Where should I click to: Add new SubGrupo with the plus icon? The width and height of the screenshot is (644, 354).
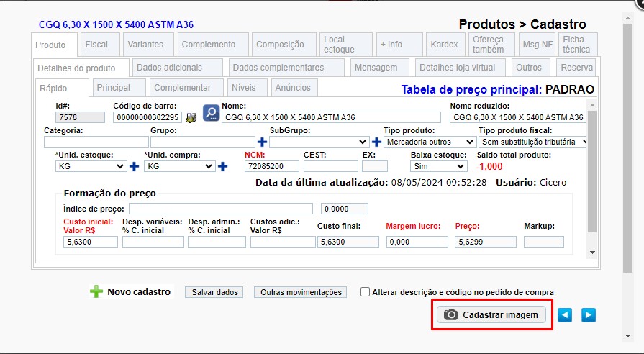click(376, 142)
